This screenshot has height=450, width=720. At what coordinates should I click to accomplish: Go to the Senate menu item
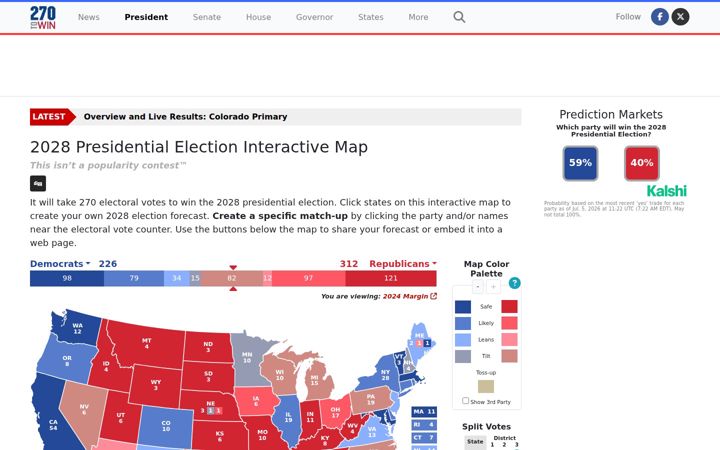207,17
